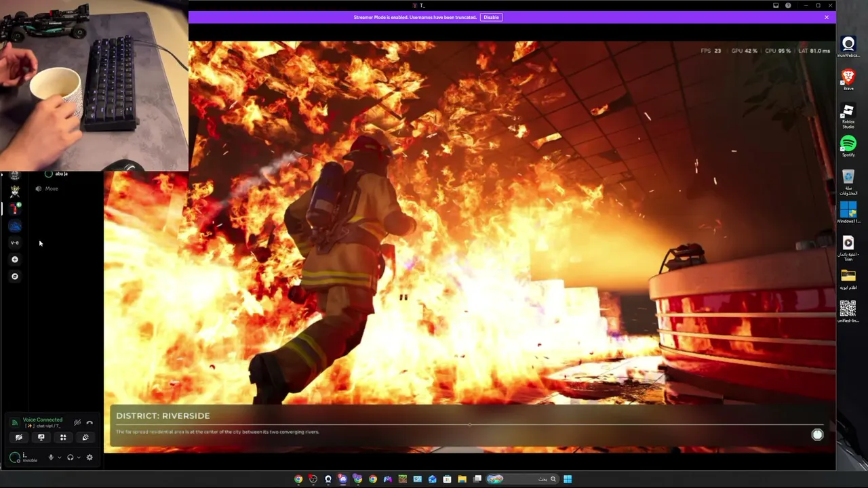Expand the microphone input options arrow
Image resolution: width=868 pixels, height=488 pixels.
click(59, 457)
